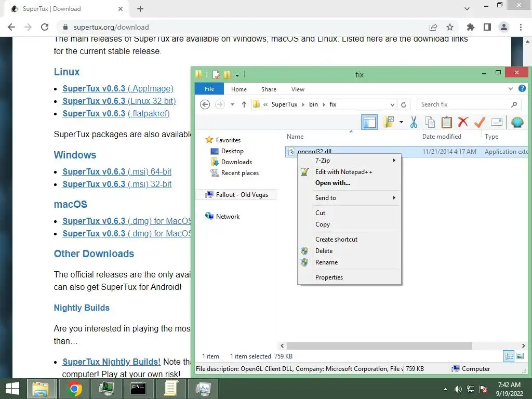Choose Cut in context menu
Image resolution: width=532 pixels, height=399 pixels.
tap(350, 212)
